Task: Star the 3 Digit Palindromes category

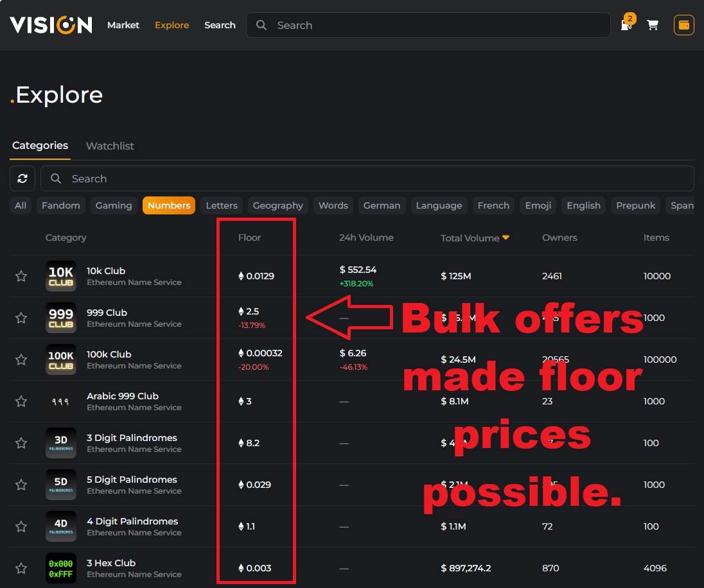Action: (x=21, y=443)
